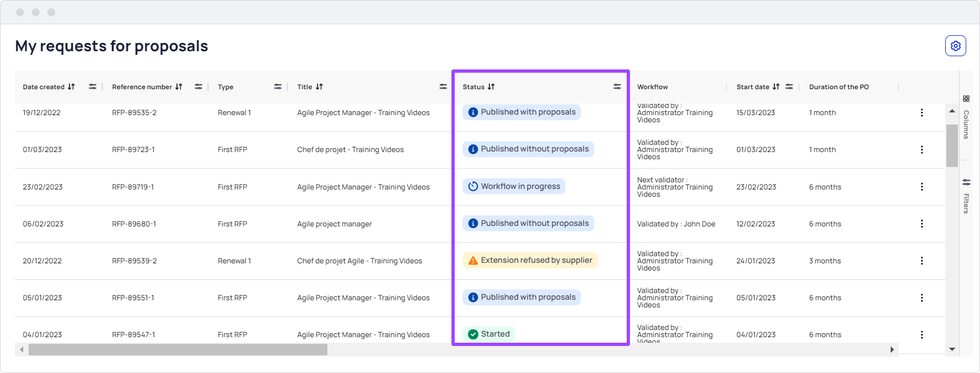Click Published without proposals badge for RFP-89680-1
This screenshot has height=373, width=980.
click(528, 223)
